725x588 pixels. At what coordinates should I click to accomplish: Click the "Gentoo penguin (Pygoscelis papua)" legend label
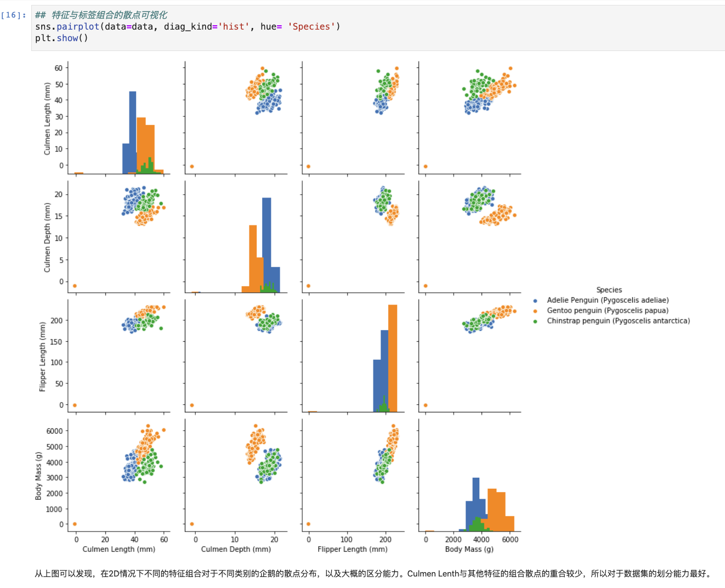tap(608, 310)
